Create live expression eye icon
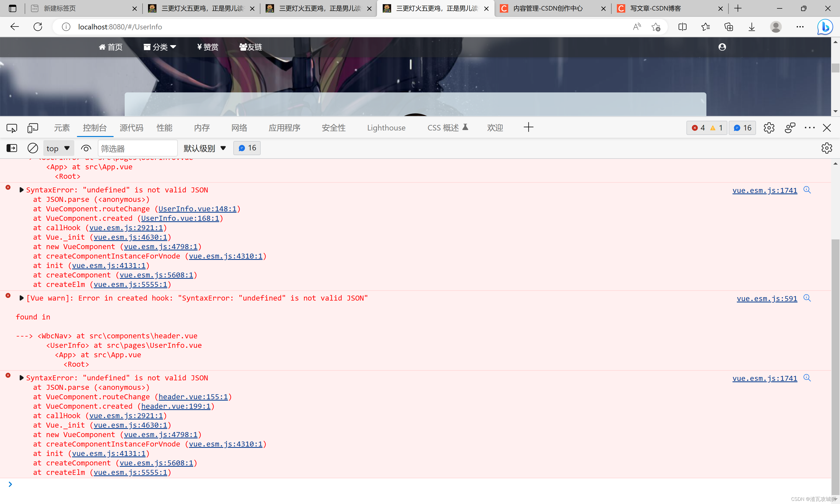The image size is (840, 504). (86, 148)
